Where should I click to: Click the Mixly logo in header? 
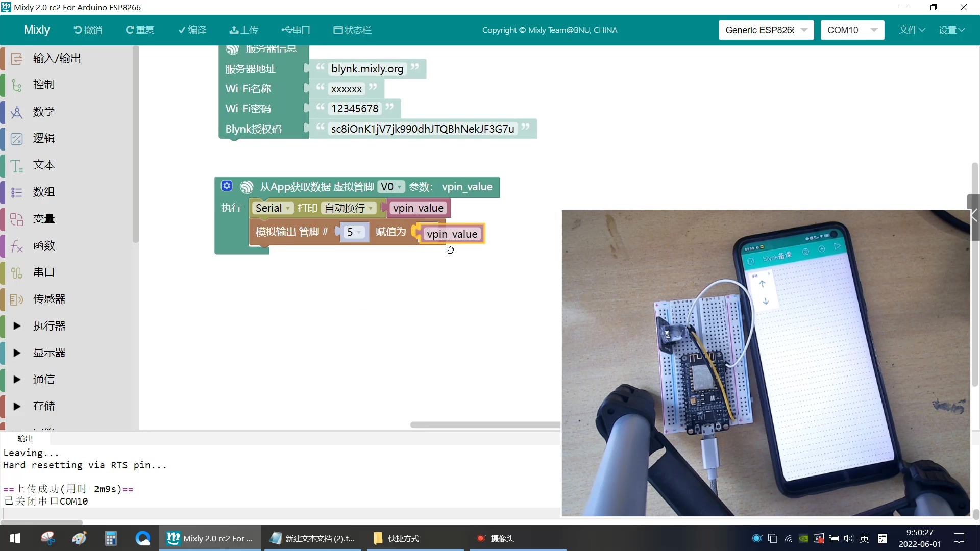(37, 30)
